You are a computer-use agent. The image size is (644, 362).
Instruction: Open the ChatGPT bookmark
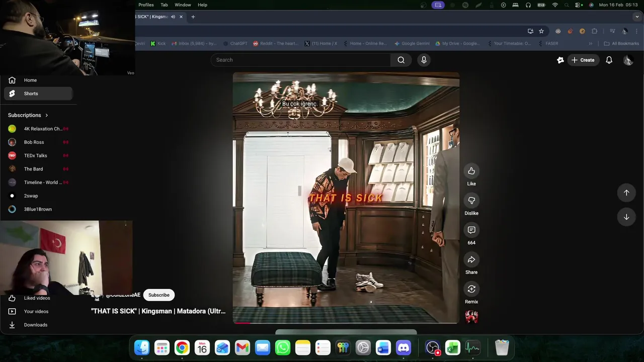[235, 44]
